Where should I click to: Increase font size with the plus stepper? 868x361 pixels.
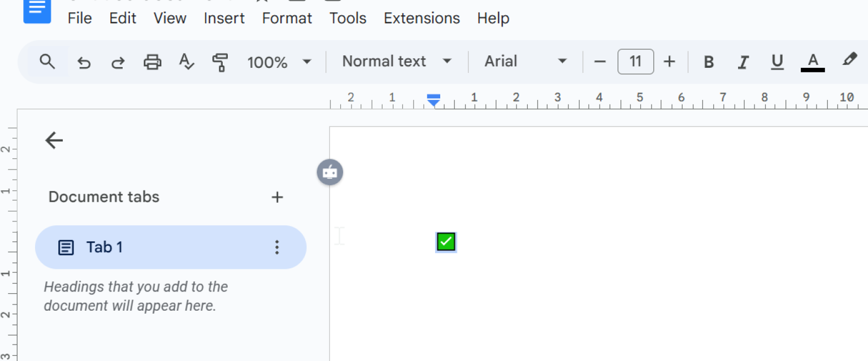(x=669, y=62)
